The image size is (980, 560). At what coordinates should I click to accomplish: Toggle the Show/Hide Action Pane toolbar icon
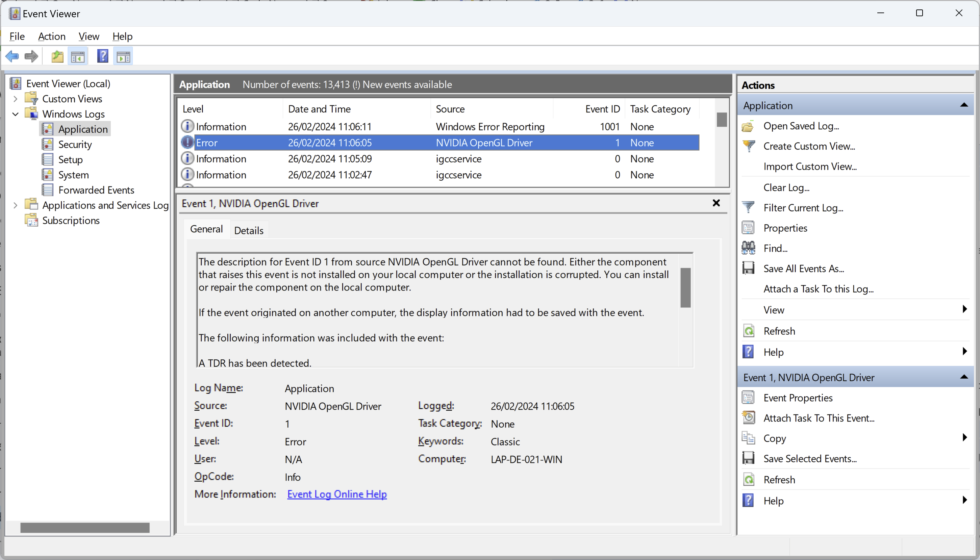[x=123, y=56]
